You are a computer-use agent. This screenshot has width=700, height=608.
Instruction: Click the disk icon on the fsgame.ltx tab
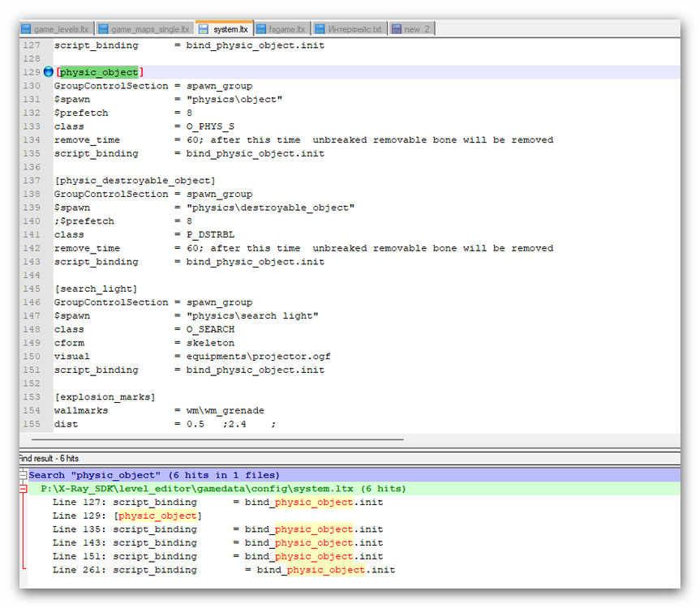tap(261, 29)
